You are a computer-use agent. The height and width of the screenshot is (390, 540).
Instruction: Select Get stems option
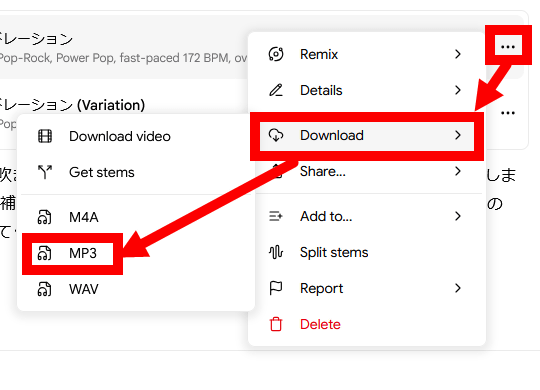pyautogui.click(x=136, y=172)
